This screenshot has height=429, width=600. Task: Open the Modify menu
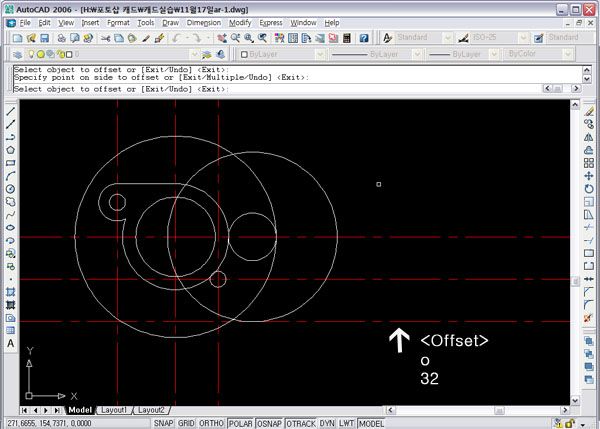pyautogui.click(x=240, y=23)
